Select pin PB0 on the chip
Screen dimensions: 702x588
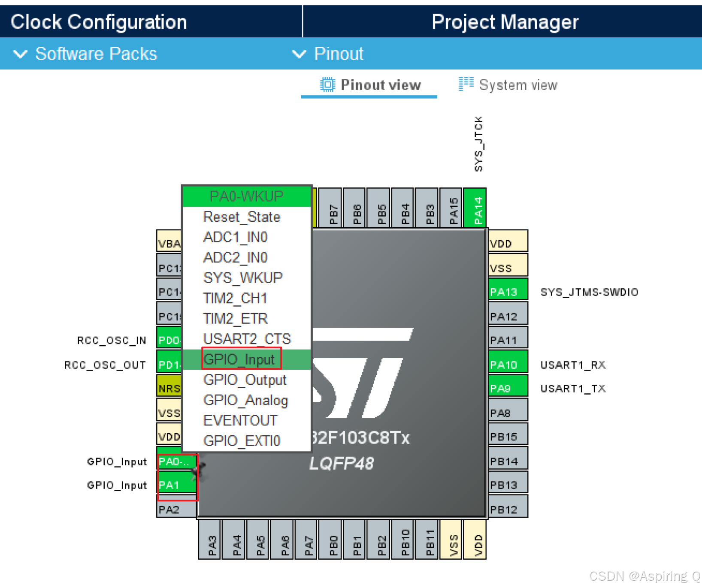(330, 540)
